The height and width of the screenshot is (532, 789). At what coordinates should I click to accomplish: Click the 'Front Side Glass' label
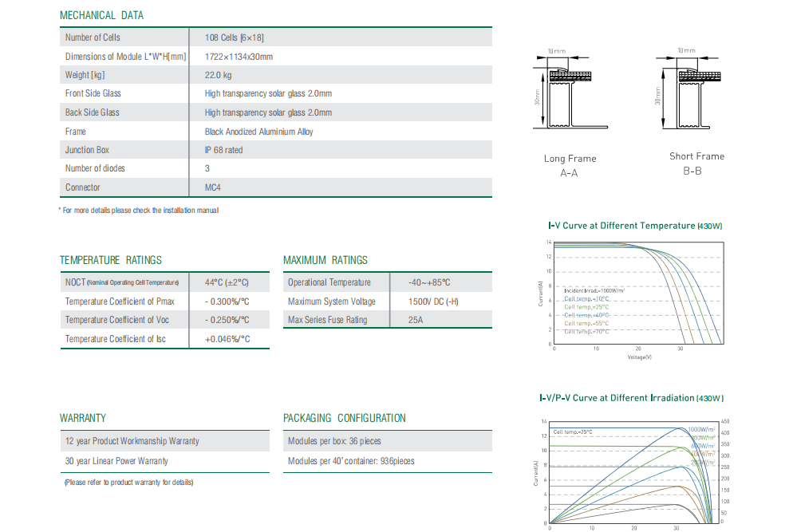point(93,93)
